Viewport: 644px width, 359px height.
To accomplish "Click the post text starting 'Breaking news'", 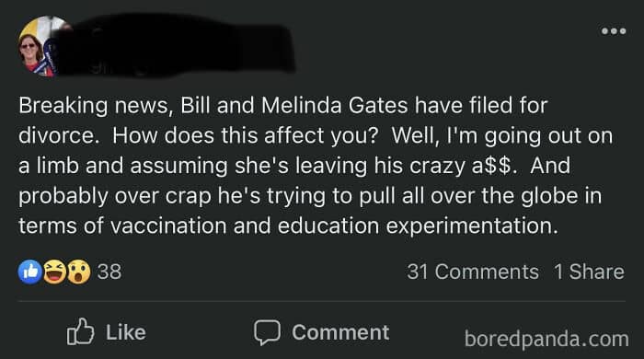I will (316, 166).
